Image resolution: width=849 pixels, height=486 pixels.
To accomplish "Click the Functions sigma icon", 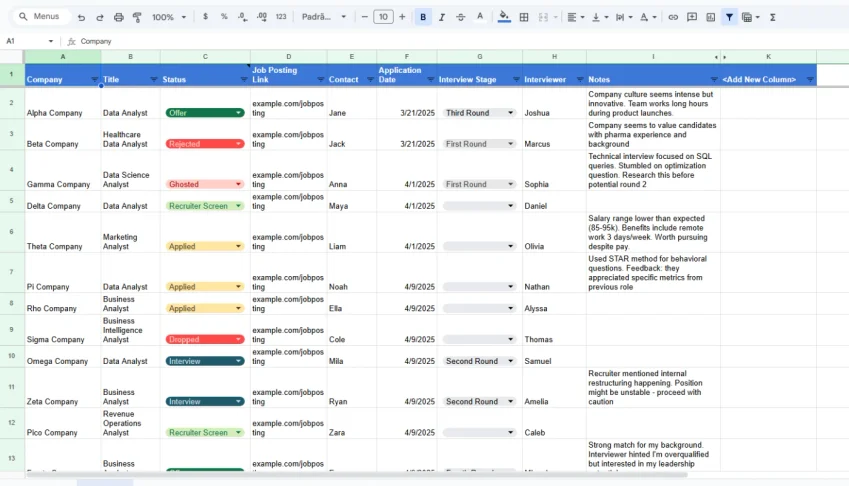I will (x=773, y=17).
